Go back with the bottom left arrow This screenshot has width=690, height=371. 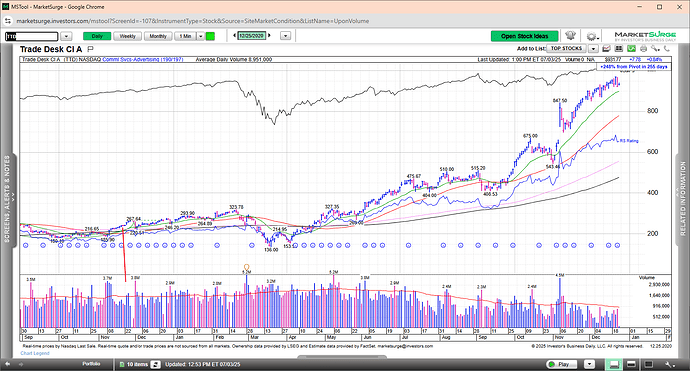(7, 364)
